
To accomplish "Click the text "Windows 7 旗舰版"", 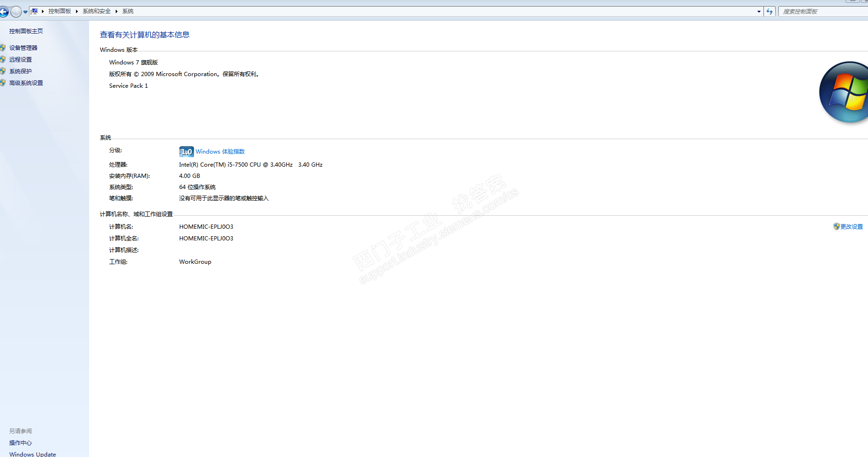I will [133, 63].
